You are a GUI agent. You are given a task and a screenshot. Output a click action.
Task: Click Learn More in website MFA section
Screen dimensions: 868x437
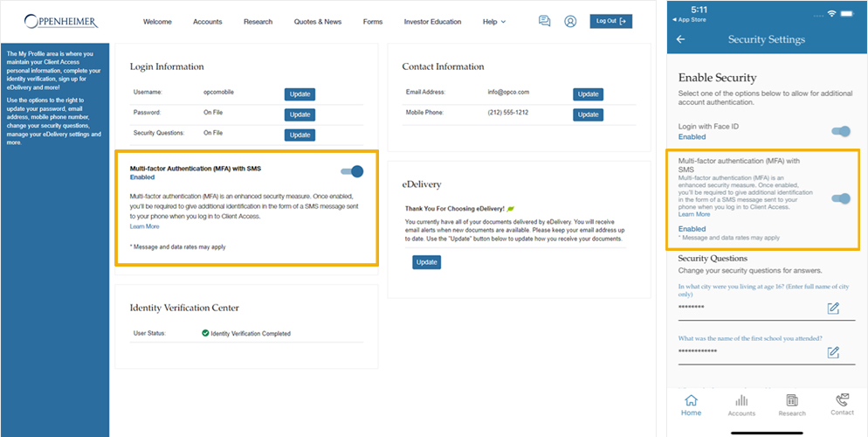pos(144,226)
